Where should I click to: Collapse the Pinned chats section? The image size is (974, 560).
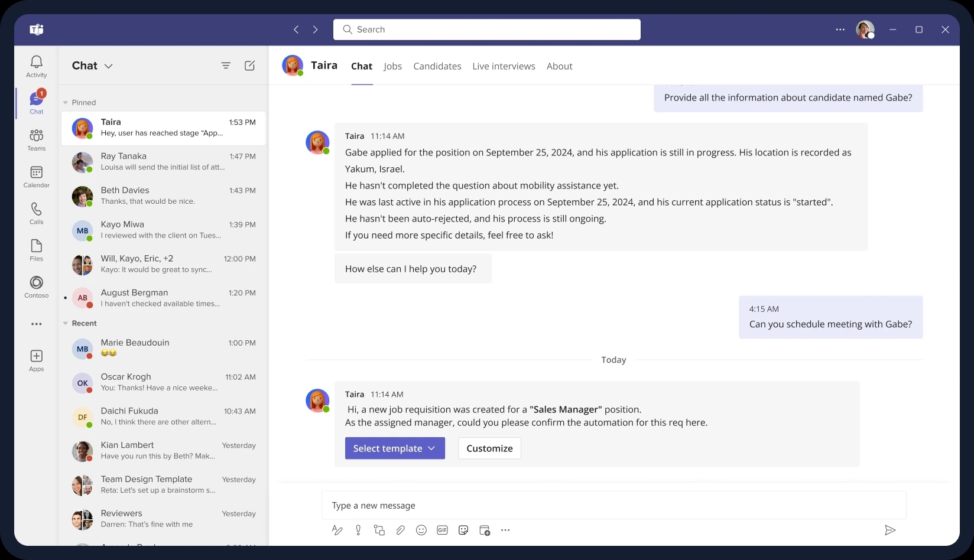66,103
